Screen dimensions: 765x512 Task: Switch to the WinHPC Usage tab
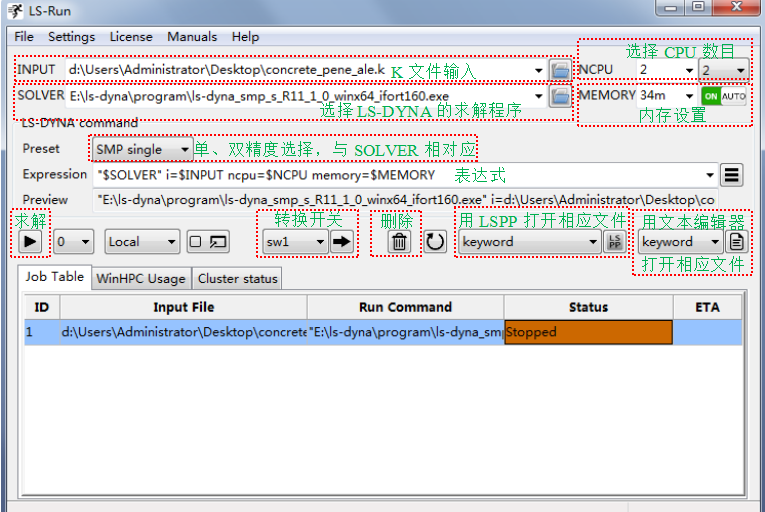[140, 279]
